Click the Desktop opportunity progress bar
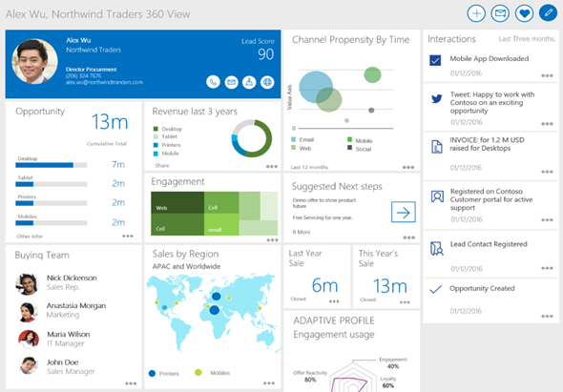563x392 pixels. [x=51, y=165]
